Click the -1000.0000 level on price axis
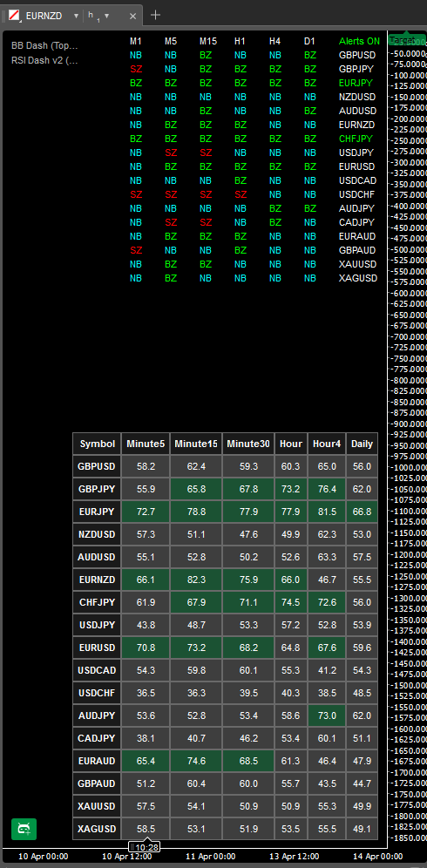 pos(409,468)
